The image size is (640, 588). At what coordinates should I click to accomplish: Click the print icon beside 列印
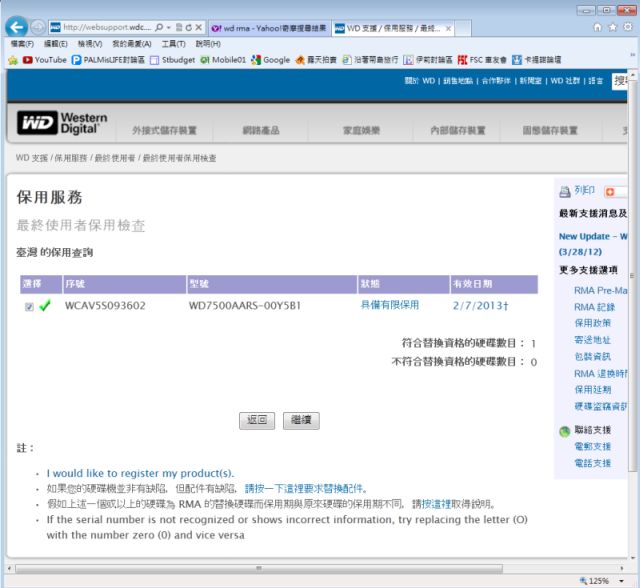[564, 191]
